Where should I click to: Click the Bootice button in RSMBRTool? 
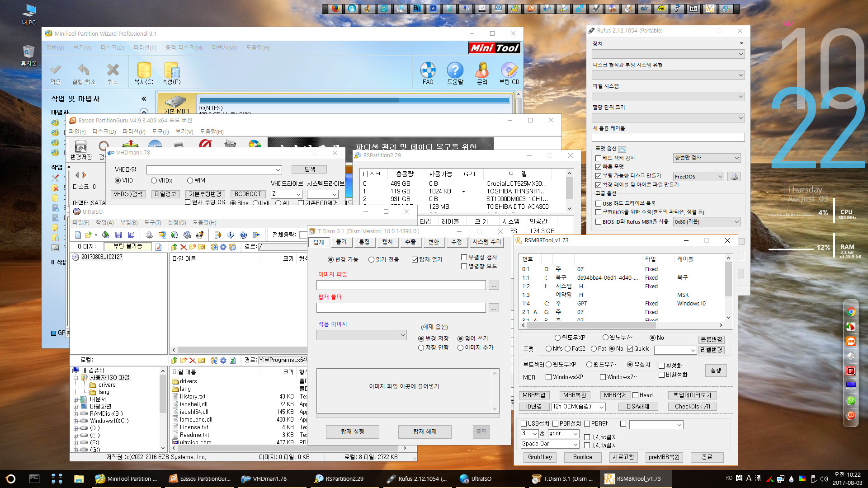tap(582, 457)
